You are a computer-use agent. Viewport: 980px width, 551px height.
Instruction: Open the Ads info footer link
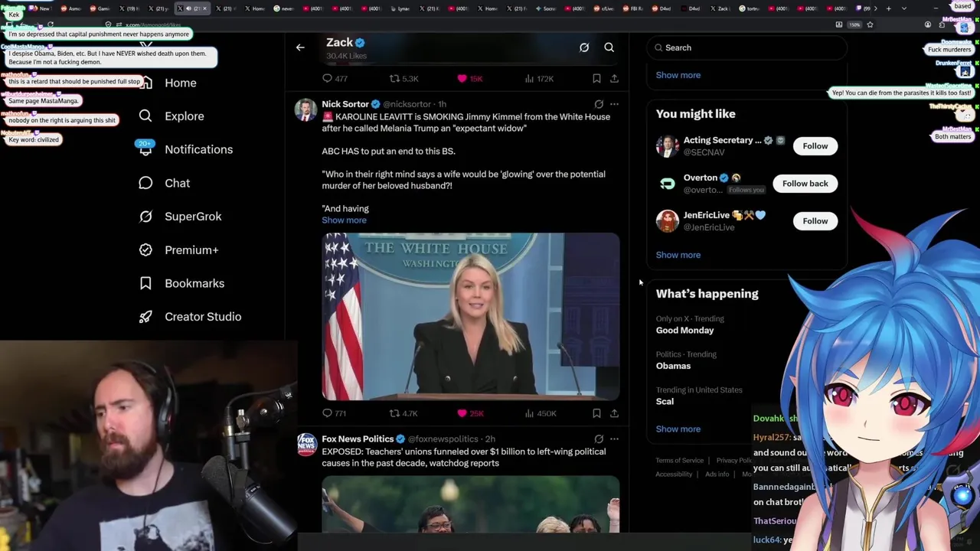tap(717, 474)
